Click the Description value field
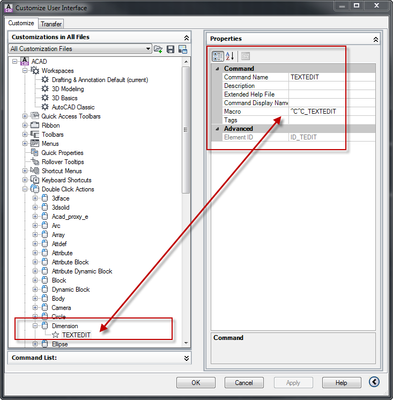Image resolution: width=393 pixels, height=400 pixels. 332,86
